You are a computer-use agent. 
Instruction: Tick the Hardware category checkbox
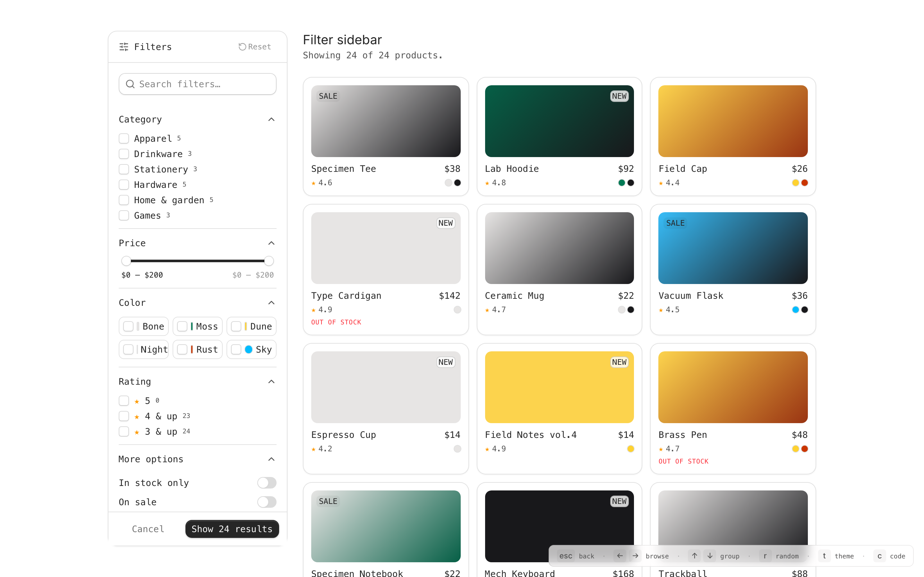coord(124,185)
